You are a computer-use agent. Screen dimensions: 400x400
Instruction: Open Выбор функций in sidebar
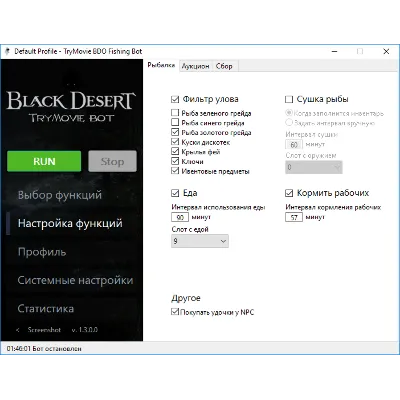point(60,195)
